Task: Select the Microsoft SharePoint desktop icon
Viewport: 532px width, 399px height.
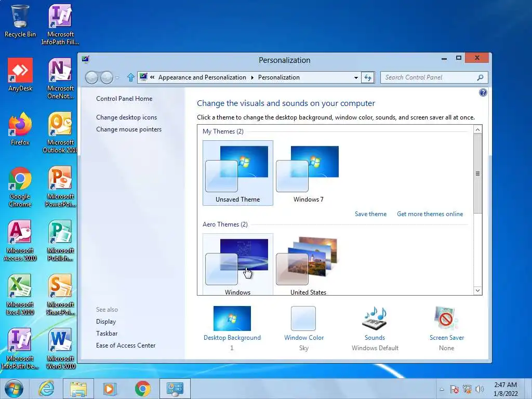Action: [x=60, y=295]
